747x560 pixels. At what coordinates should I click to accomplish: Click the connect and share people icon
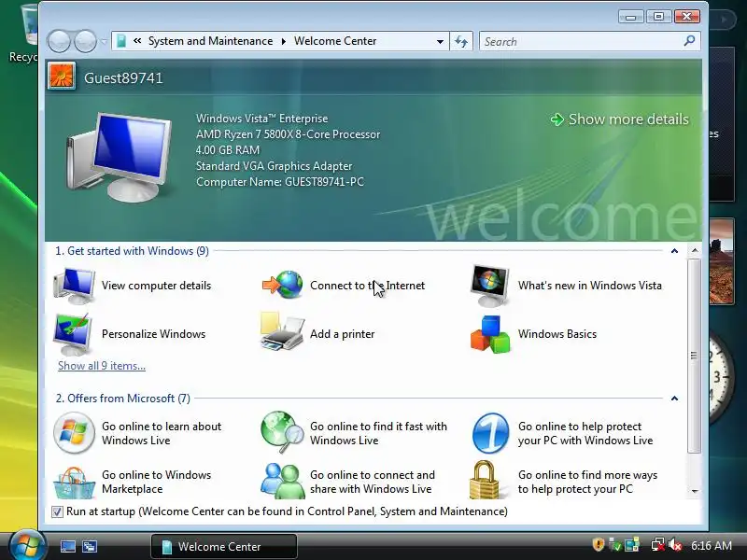(x=282, y=481)
